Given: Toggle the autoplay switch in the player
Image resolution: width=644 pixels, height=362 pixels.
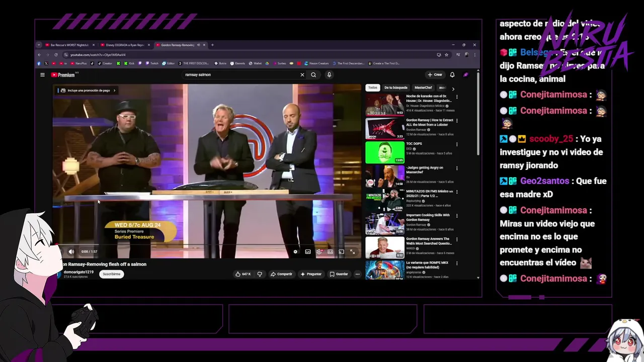Looking at the screenshot, I should pos(296,251).
